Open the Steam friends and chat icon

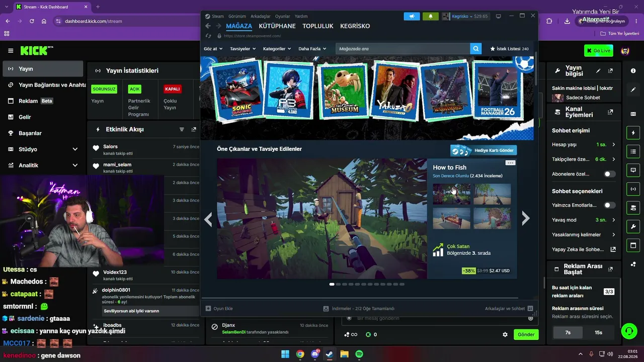pyautogui.click(x=530, y=309)
